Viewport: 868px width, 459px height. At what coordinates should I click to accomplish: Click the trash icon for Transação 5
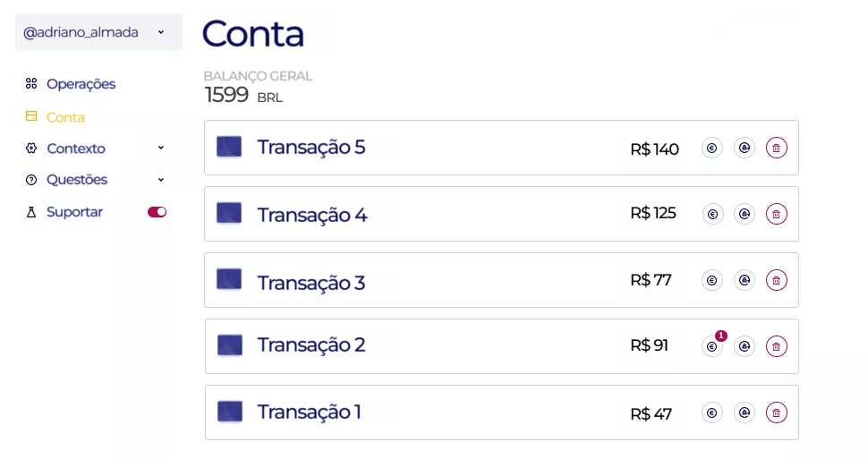pos(776,148)
